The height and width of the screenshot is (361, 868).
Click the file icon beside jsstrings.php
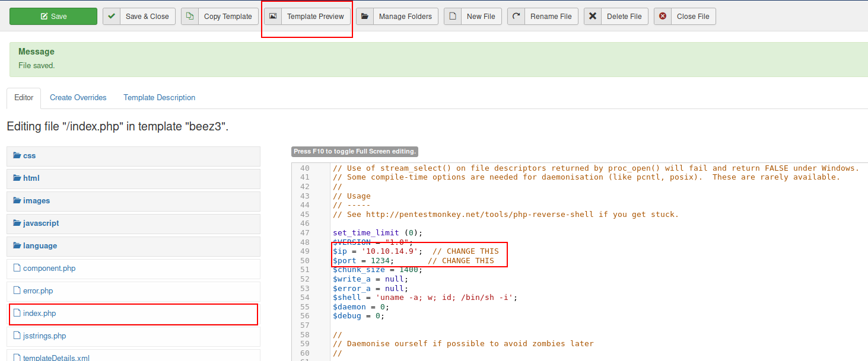[17, 336]
